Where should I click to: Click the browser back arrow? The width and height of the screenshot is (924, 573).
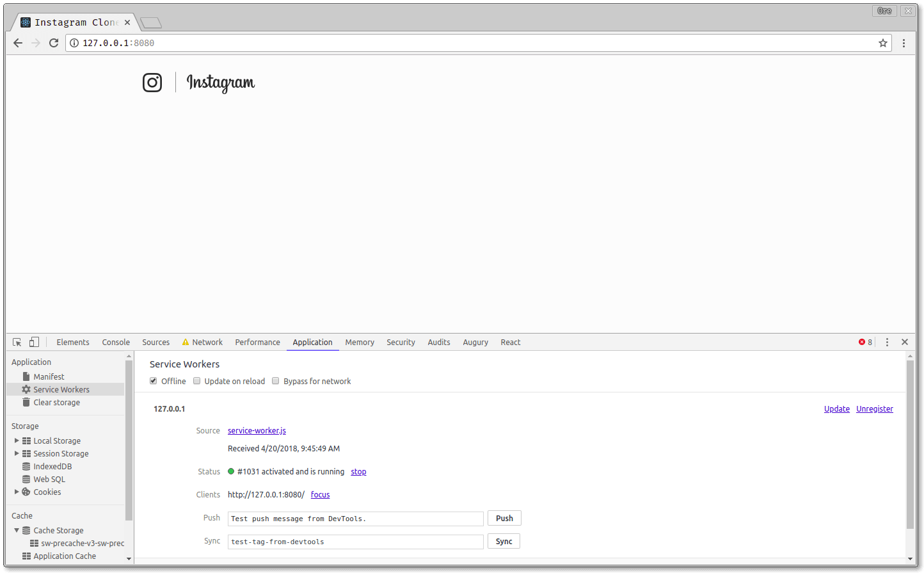[18, 43]
